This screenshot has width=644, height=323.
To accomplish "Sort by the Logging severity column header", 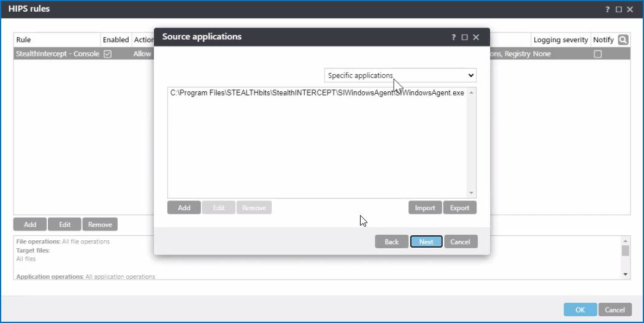I will [x=561, y=40].
